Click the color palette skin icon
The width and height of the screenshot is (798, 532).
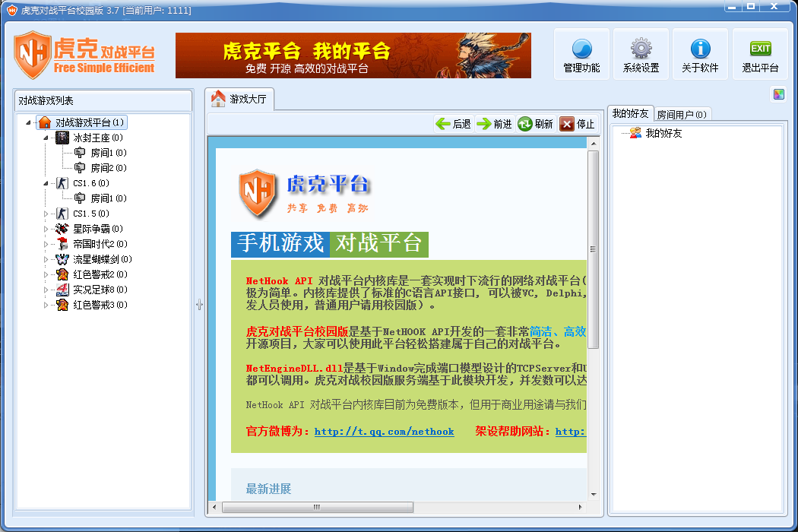(779, 93)
